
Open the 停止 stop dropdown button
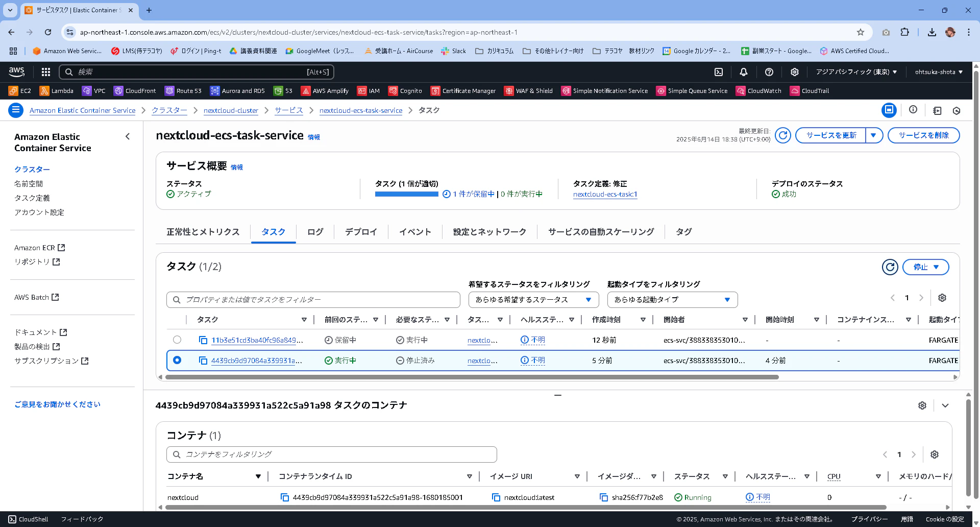point(926,267)
